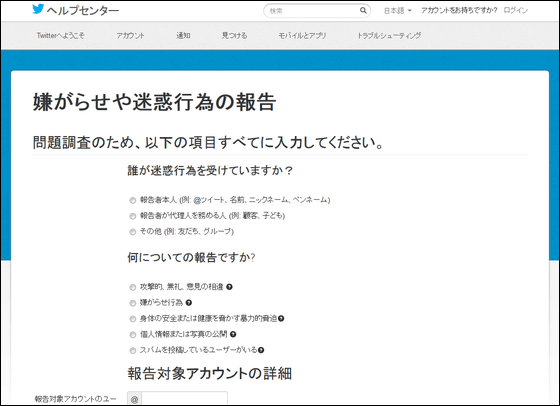Click the ヘルプセンター title link

pos(83,11)
